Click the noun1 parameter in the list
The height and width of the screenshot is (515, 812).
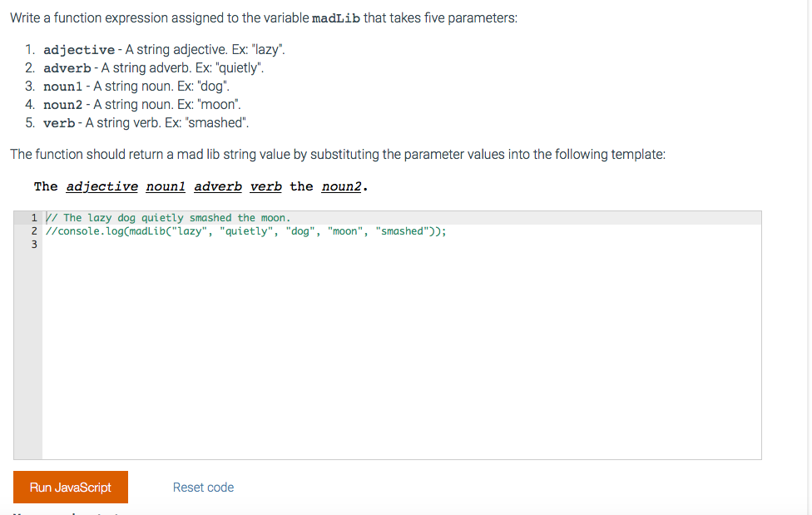click(62, 86)
